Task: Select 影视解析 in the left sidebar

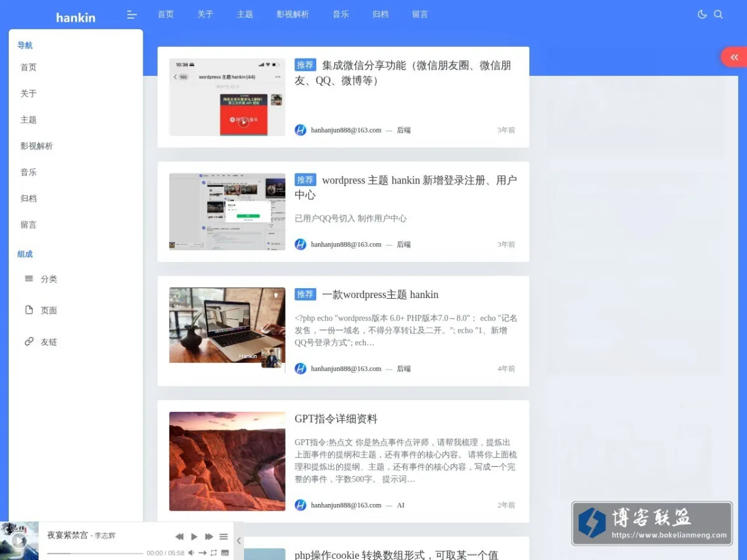Action: pos(37,146)
